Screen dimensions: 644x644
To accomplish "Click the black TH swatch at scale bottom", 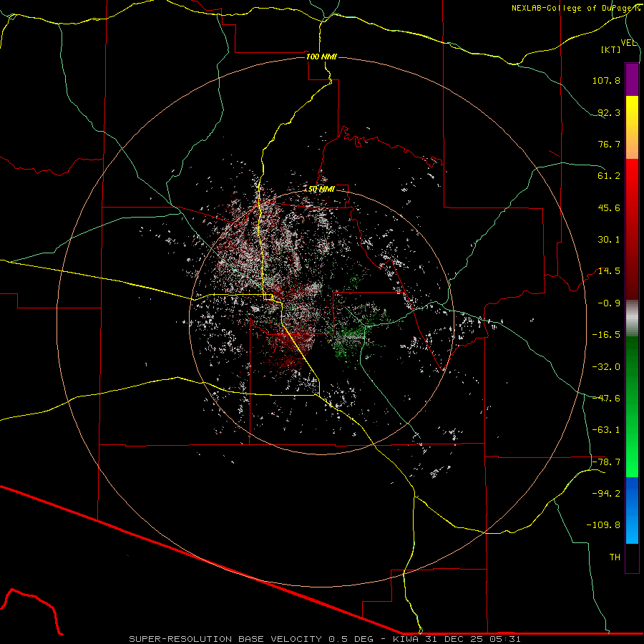I will [x=632, y=558].
